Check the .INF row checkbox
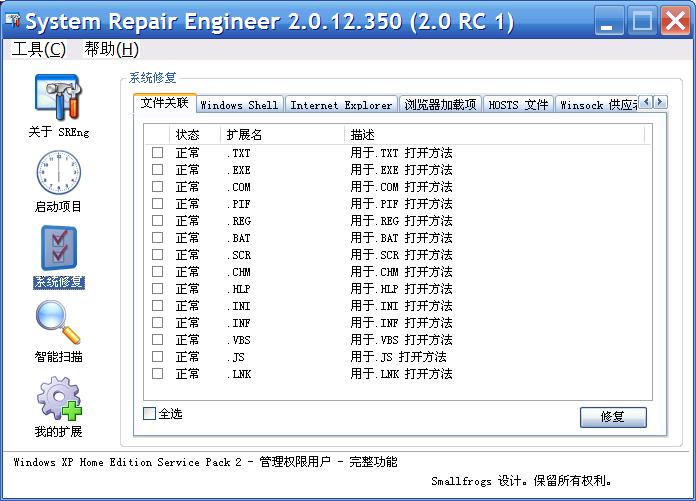Image resolution: width=696 pixels, height=501 pixels. click(157, 323)
